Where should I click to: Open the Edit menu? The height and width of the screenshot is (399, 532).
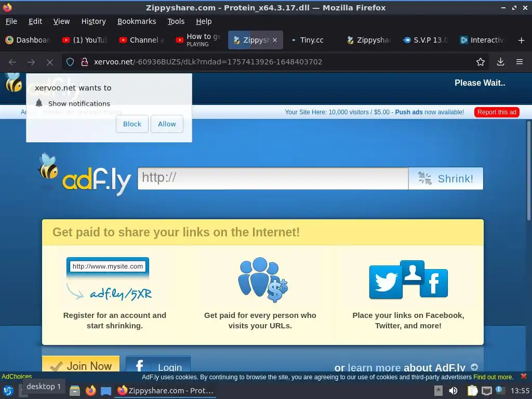pyautogui.click(x=35, y=21)
